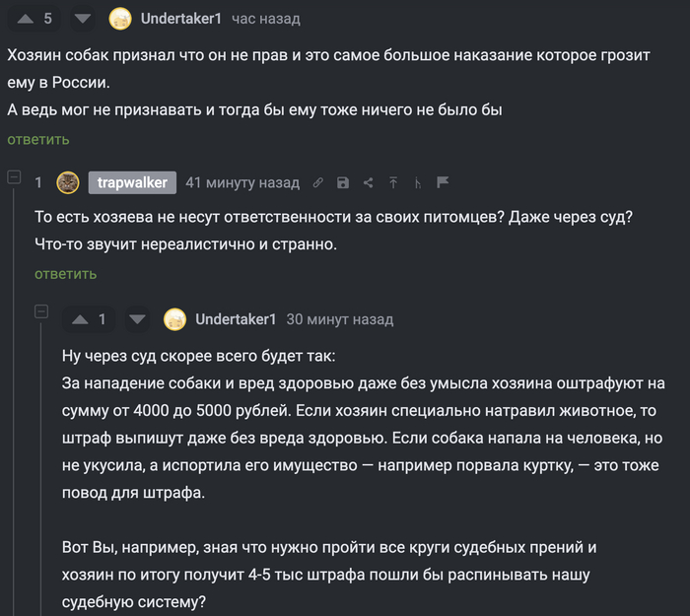Click 'ответить' under the top comment
Image resolution: width=690 pixels, height=616 pixels.
point(38,139)
